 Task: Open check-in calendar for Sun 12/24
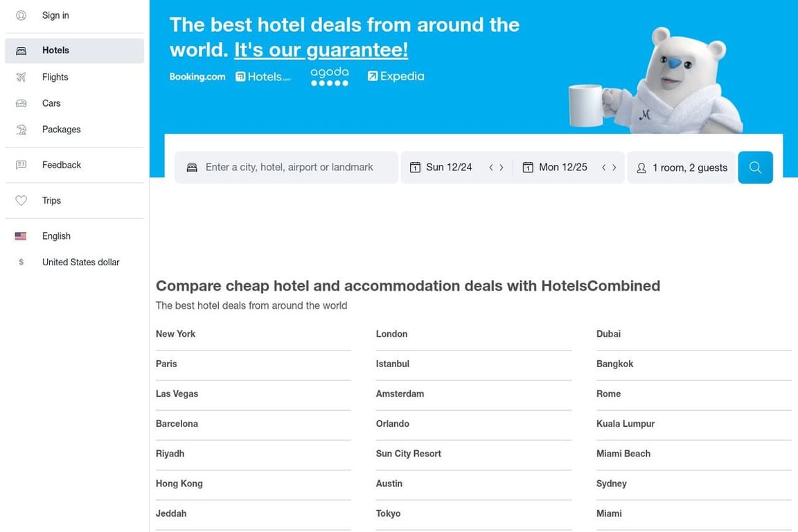[x=441, y=167]
